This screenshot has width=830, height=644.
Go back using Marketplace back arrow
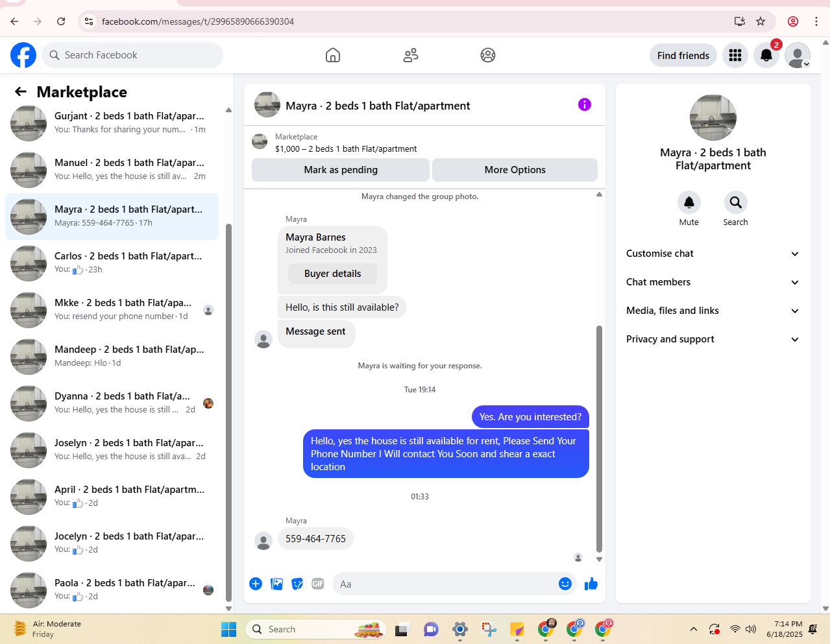click(x=21, y=92)
